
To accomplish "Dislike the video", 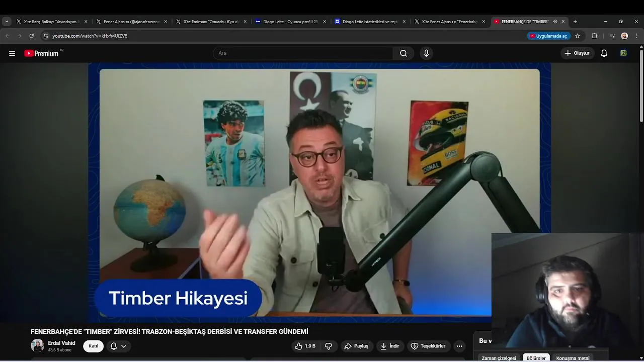I will (x=329, y=346).
